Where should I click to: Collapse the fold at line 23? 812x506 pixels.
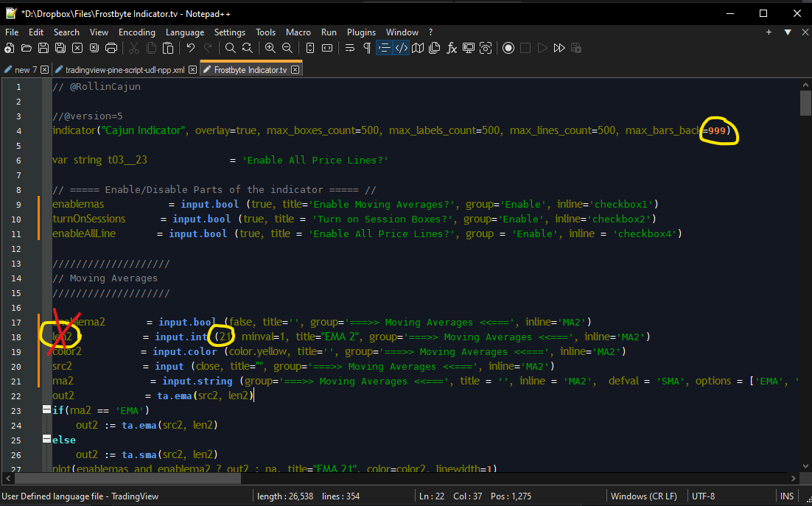coord(46,410)
